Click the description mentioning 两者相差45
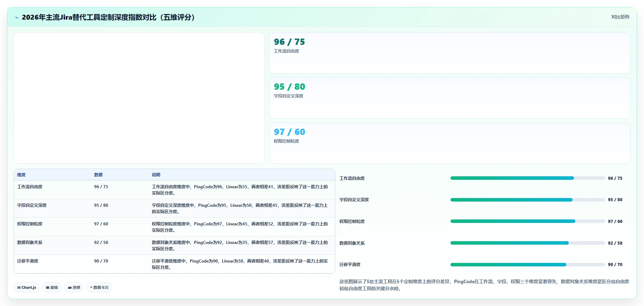The width and height of the screenshot is (644, 306). click(240, 209)
